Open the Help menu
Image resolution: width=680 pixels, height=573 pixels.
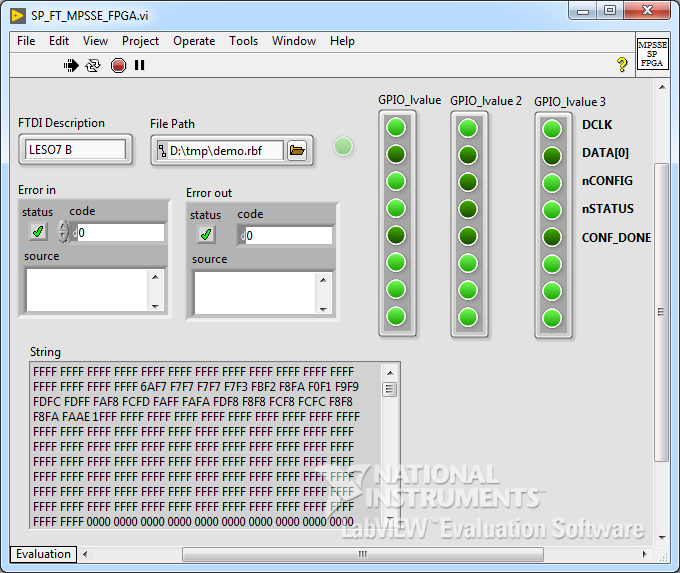pos(342,41)
